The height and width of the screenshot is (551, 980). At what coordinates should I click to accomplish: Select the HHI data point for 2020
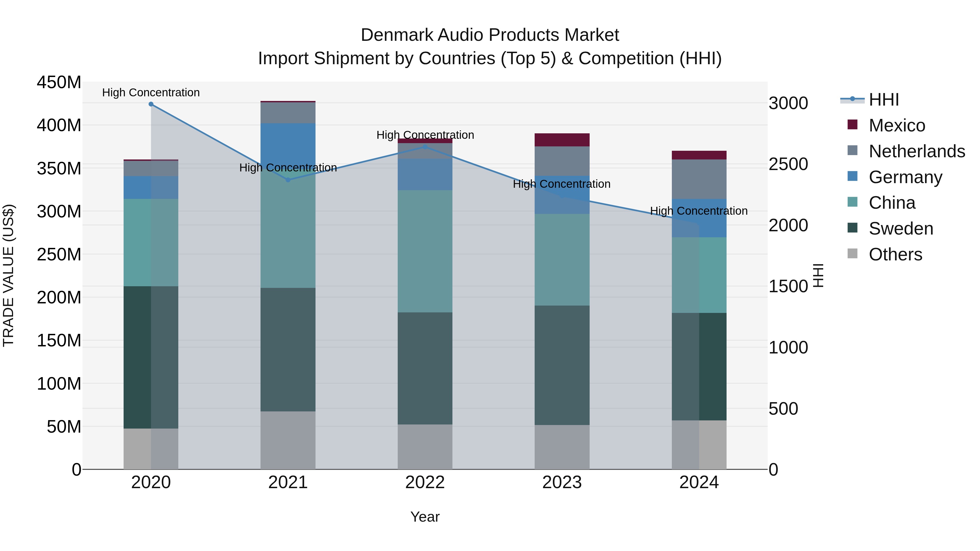151,104
